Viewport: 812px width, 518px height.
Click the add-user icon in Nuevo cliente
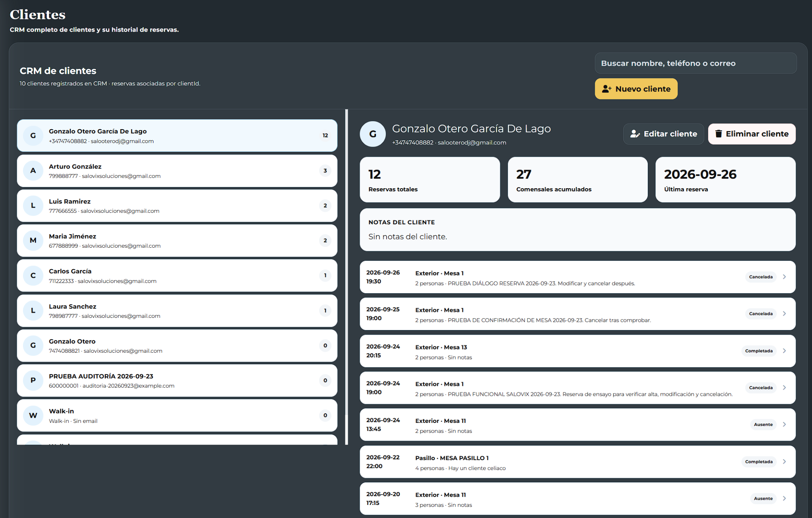[607, 89]
